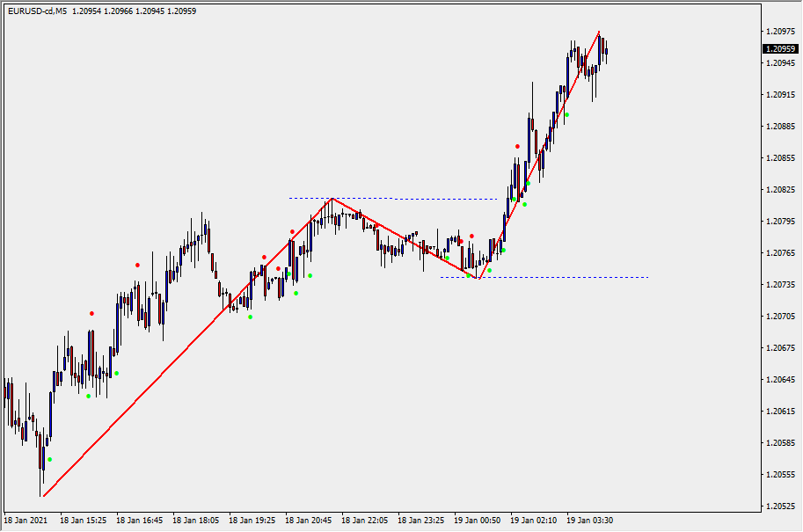This screenshot has height=532, width=803.
Task: Click the zigzag line's starting point at bottom left
Action: click(43, 496)
